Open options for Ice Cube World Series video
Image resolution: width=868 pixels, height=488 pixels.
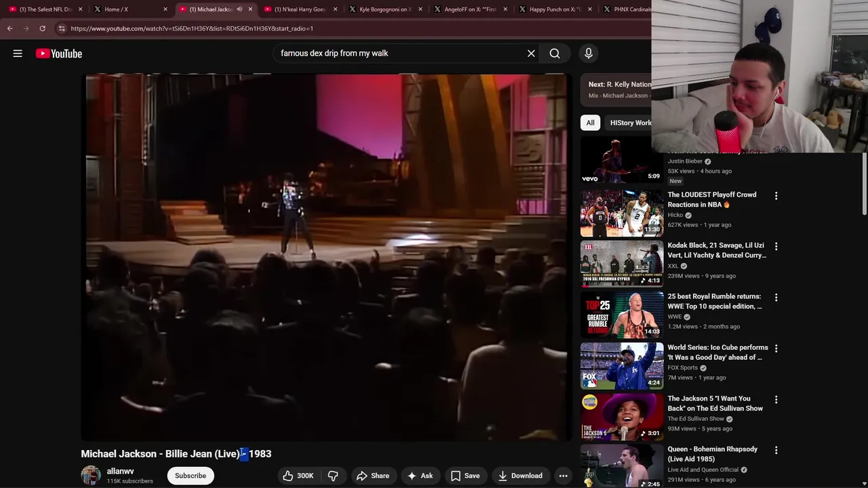tap(776, 348)
